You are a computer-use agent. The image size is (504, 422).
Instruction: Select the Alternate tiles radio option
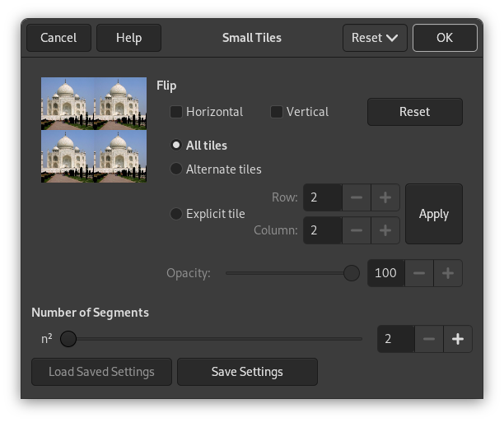coord(176,169)
